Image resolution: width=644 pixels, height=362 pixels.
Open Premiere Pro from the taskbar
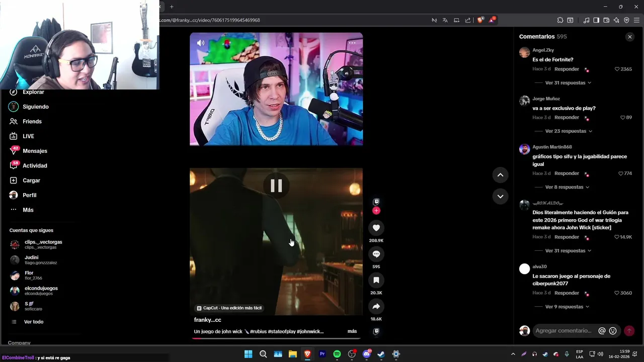pos(323,354)
